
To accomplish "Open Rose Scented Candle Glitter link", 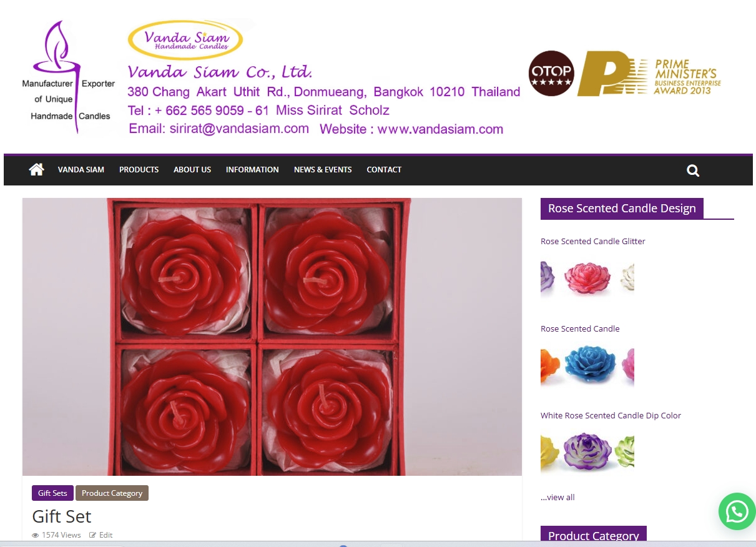I will coord(593,242).
